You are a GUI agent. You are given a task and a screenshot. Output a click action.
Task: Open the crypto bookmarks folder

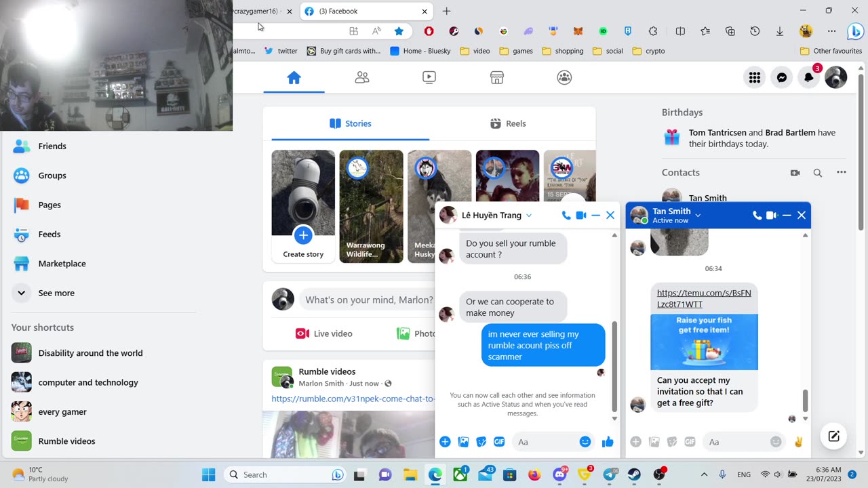click(649, 51)
